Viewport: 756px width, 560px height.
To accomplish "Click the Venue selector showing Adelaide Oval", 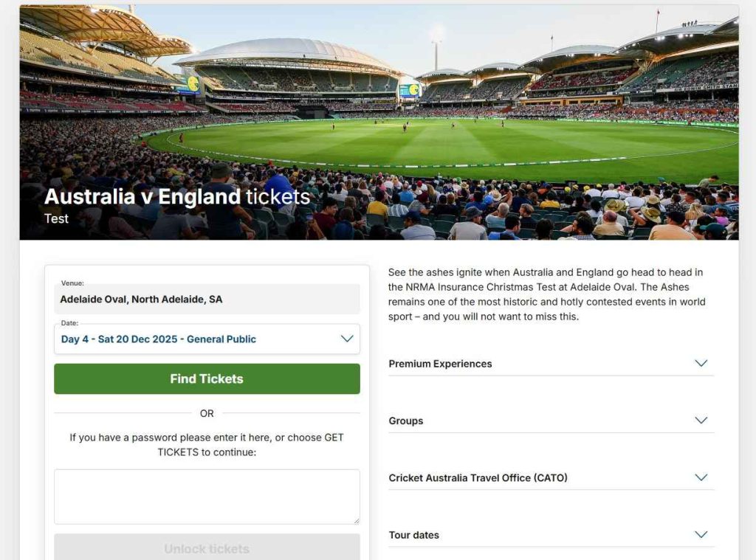I will [x=207, y=299].
